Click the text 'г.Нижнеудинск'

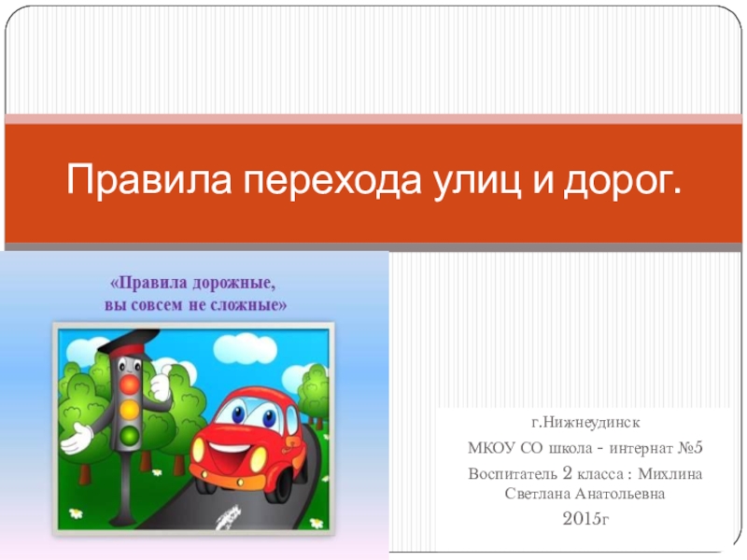point(585,423)
